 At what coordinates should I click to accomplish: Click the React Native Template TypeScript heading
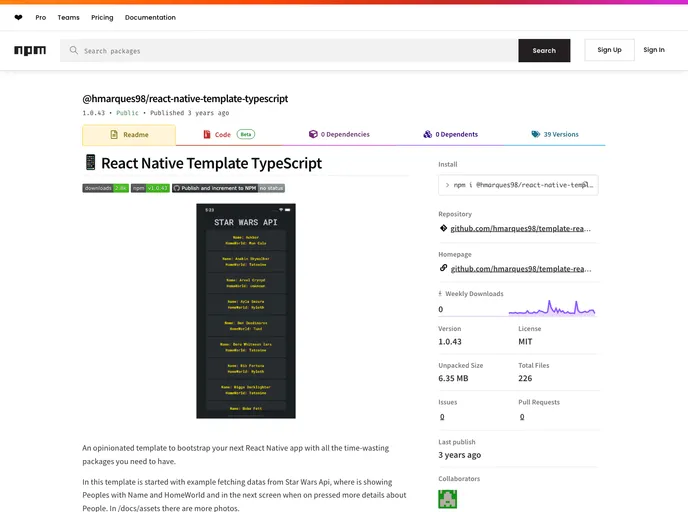pyautogui.click(x=211, y=163)
